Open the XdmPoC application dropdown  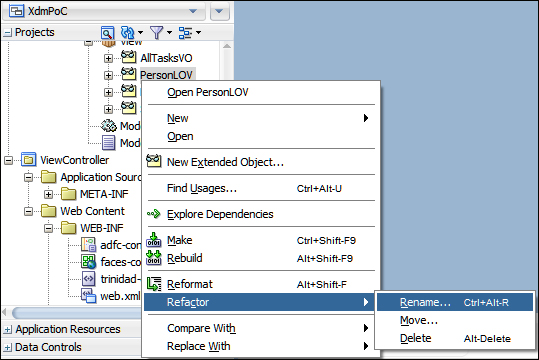(193, 11)
